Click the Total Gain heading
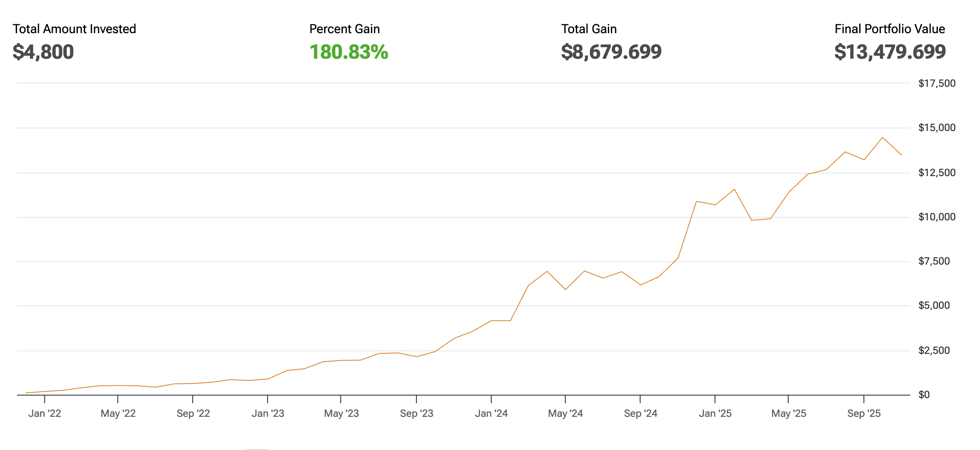980x450 pixels. tap(589, 29)
